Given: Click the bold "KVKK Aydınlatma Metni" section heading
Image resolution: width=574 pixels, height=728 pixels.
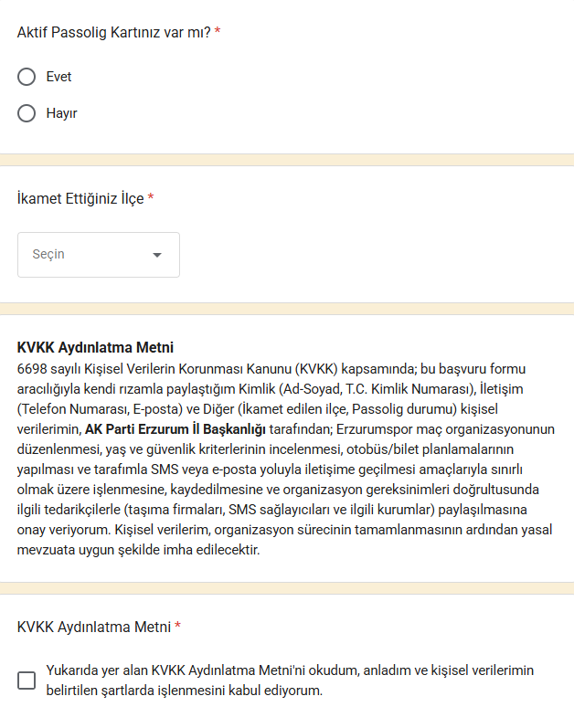Looking at the screenshot, I should pos(95,347).
